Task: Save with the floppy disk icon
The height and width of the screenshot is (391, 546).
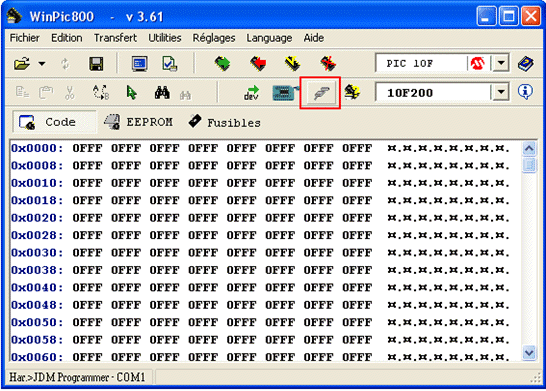Action: pyautogui.click(x=96, y=64)
